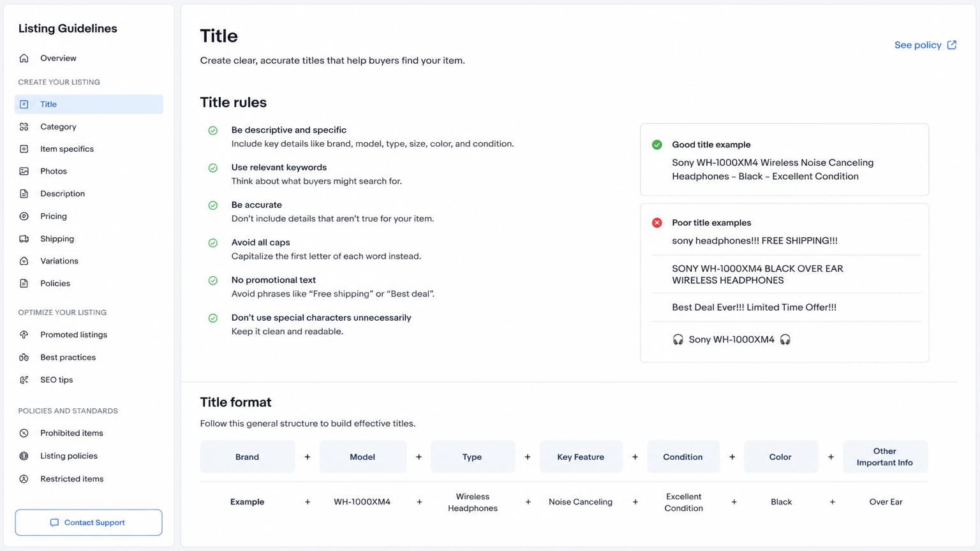980x551 pixels.
Task: Click the Pricing icon in sidebar
Action: [24, 216]
